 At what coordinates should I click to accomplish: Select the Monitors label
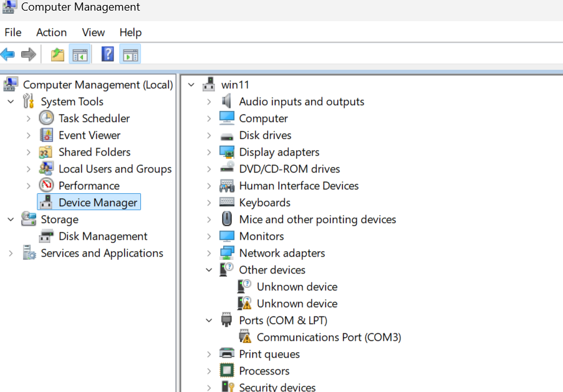point(261,236)
